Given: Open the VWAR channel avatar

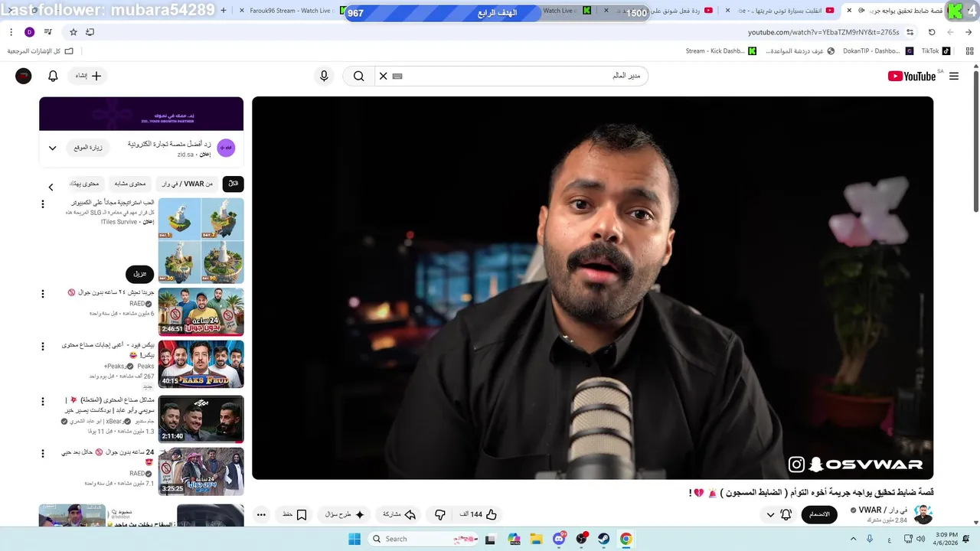Looking at the screenshot, I should (x=923, y=514).
